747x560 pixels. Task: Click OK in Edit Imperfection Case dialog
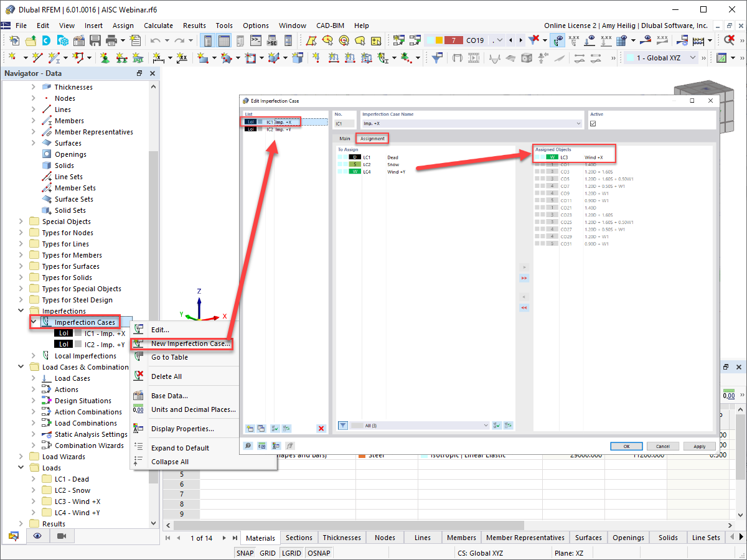point(626,446)
